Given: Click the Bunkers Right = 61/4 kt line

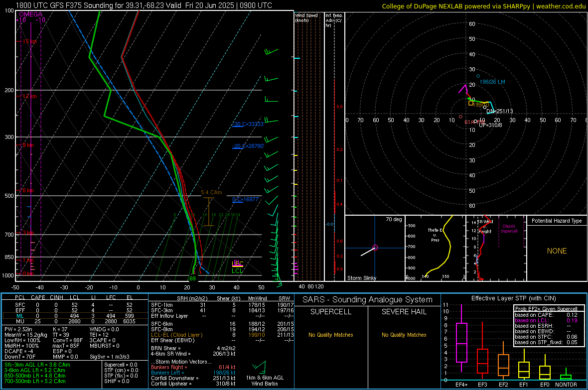Looking at the screenshot, I should point(193,367).
